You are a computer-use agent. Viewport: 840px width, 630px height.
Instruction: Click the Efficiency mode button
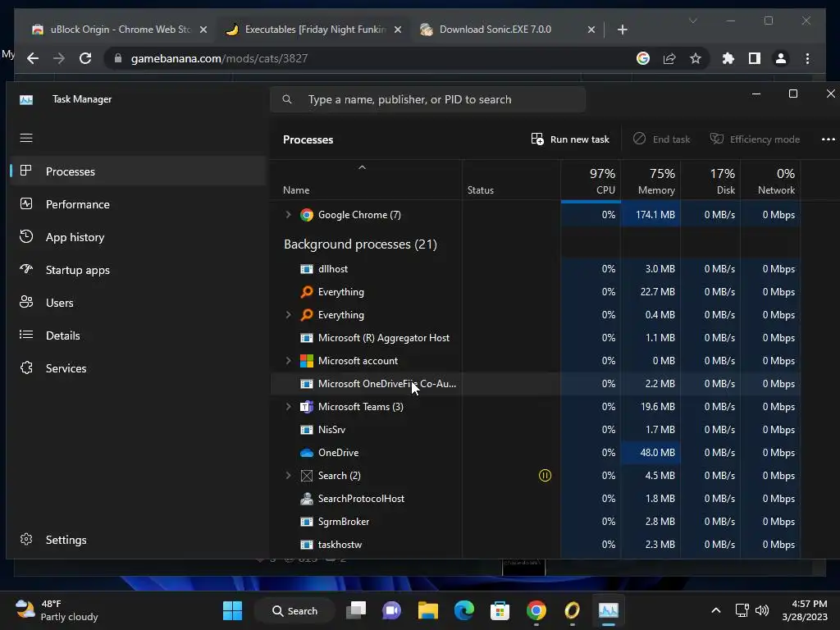tap(755, 139)
